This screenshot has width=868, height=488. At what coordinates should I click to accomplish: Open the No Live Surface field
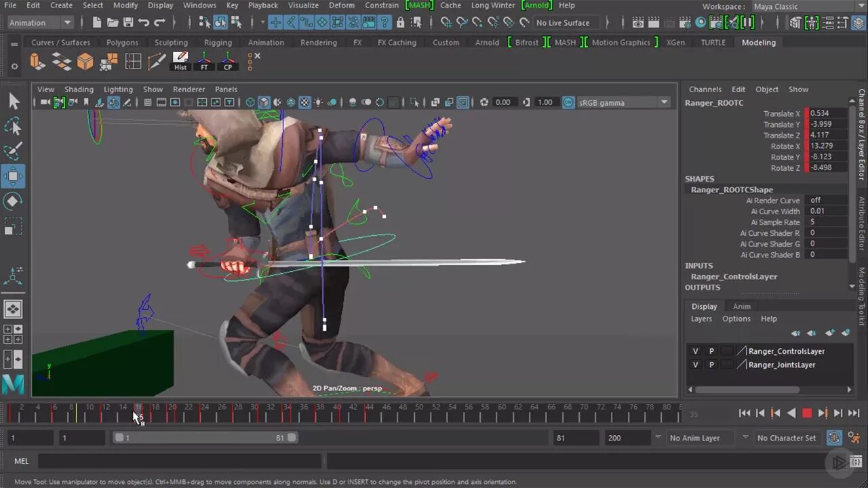click(x=566, y=22)
